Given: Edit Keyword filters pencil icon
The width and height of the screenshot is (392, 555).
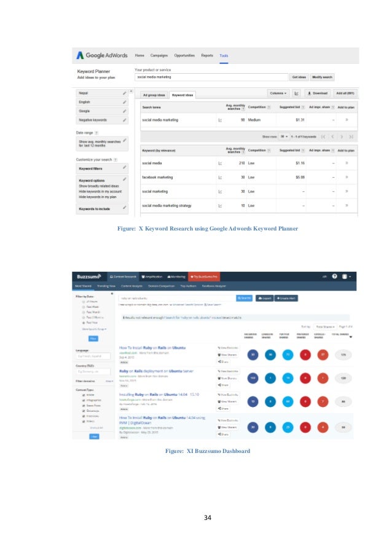Looking at the screenshot, I should (x=125, y=167).
